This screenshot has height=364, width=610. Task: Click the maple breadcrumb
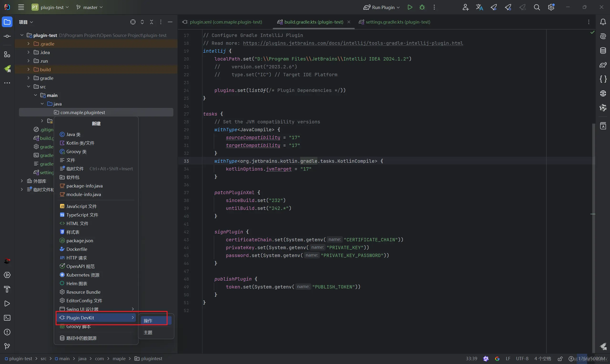[119, 359]
